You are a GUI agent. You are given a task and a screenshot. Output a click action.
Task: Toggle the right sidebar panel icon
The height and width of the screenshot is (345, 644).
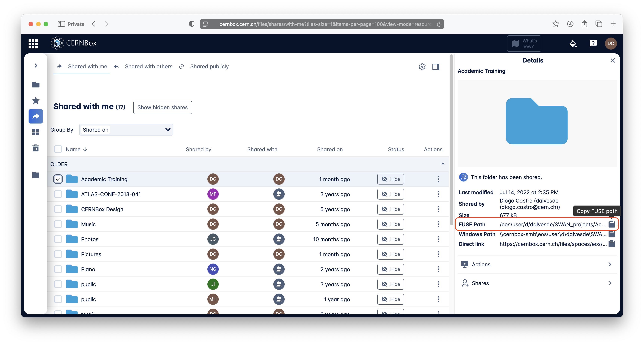[436, 67]
